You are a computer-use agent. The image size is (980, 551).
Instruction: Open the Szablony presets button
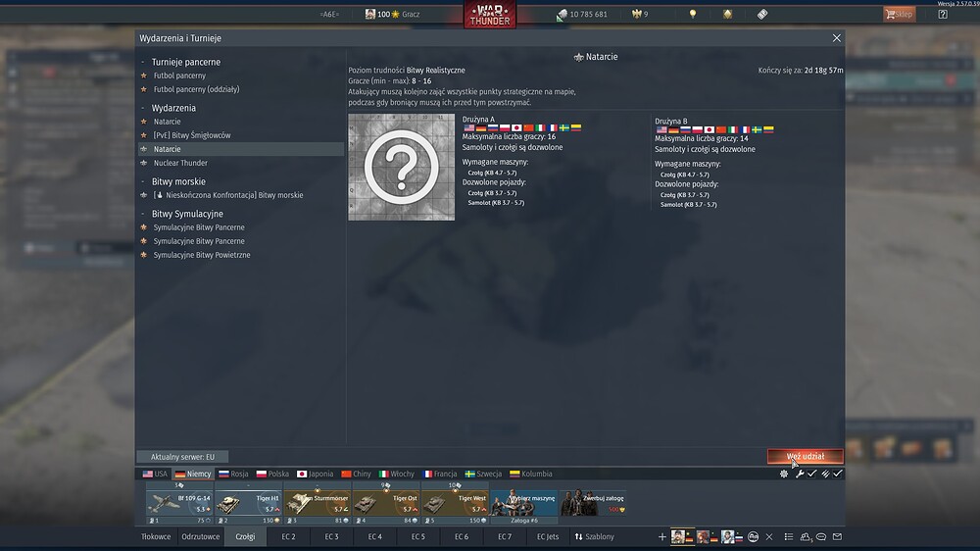(x=595, y=536)
